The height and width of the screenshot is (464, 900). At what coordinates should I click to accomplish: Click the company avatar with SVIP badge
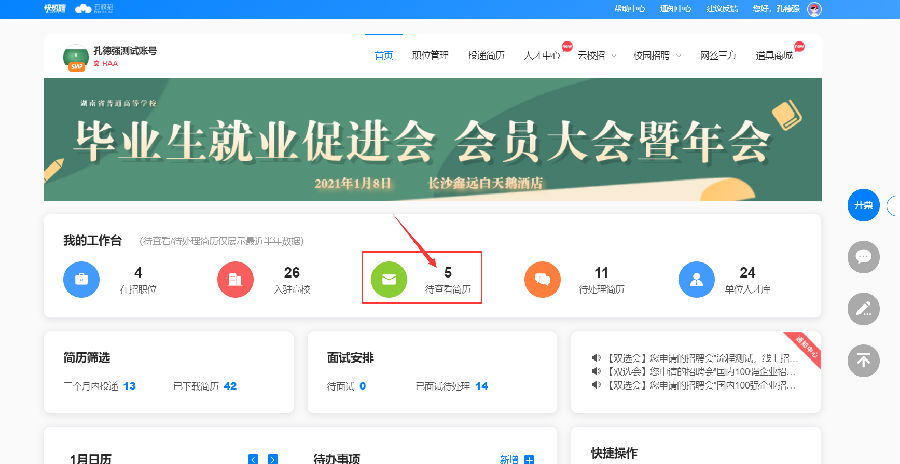(x=76, y=58)
